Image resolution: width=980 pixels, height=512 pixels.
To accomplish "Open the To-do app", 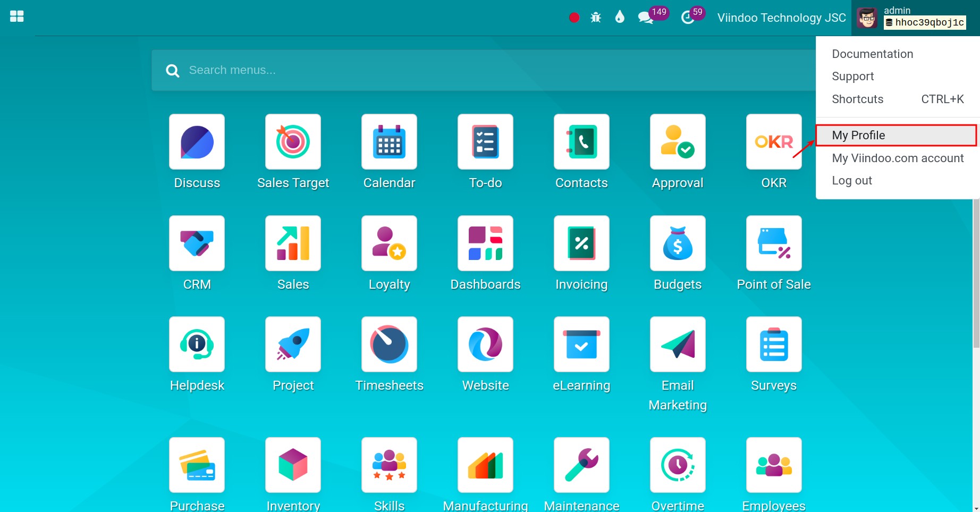I will click(x=485, y=142).
